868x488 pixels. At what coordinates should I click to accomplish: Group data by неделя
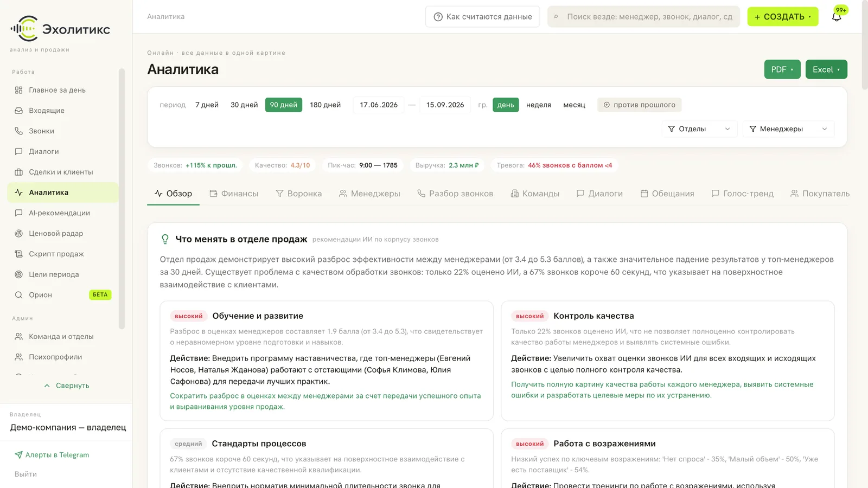click(539, 105)
